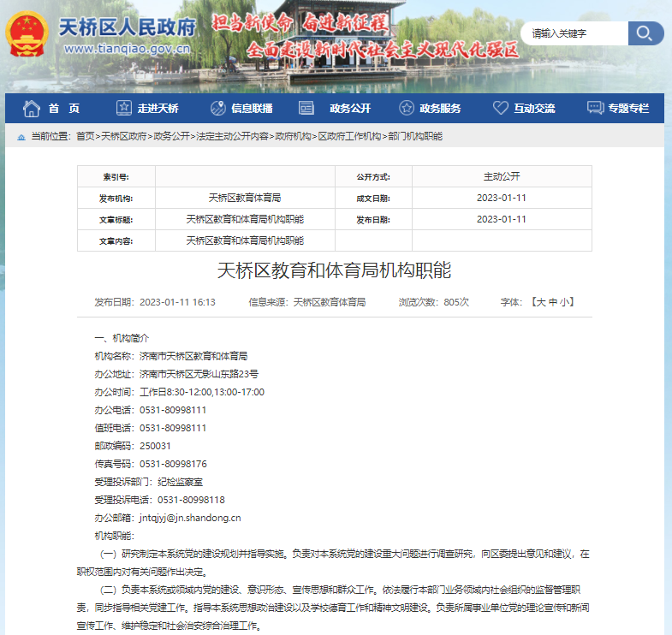Click the 办公地址 无影山东路23号 line
The image size is (672, 635).
[176, 374]
